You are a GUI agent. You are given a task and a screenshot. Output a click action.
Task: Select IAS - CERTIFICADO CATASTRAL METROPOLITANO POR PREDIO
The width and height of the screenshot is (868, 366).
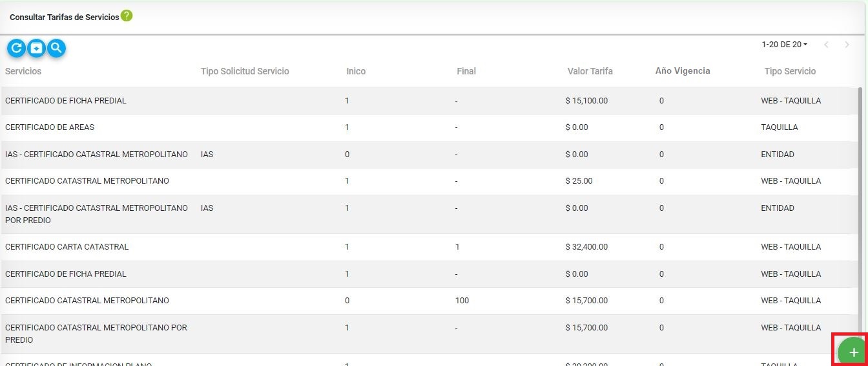[x=429, y=214]
